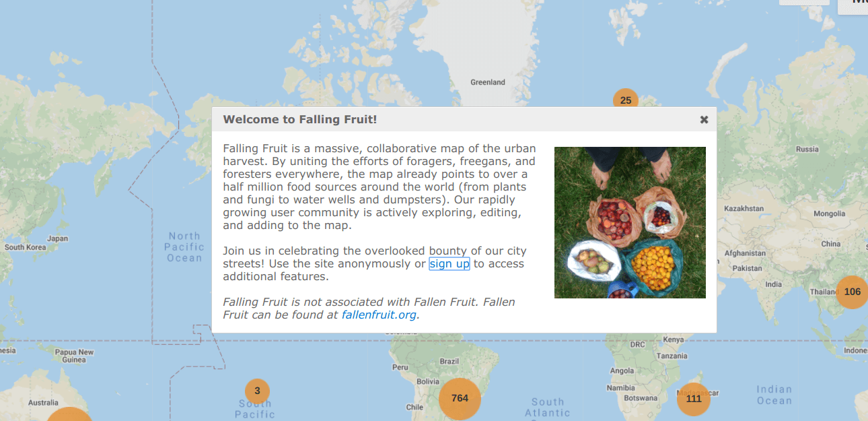Select the cluster marker labeled 25
Screen dimensions: 868x421
coord(626,100)
